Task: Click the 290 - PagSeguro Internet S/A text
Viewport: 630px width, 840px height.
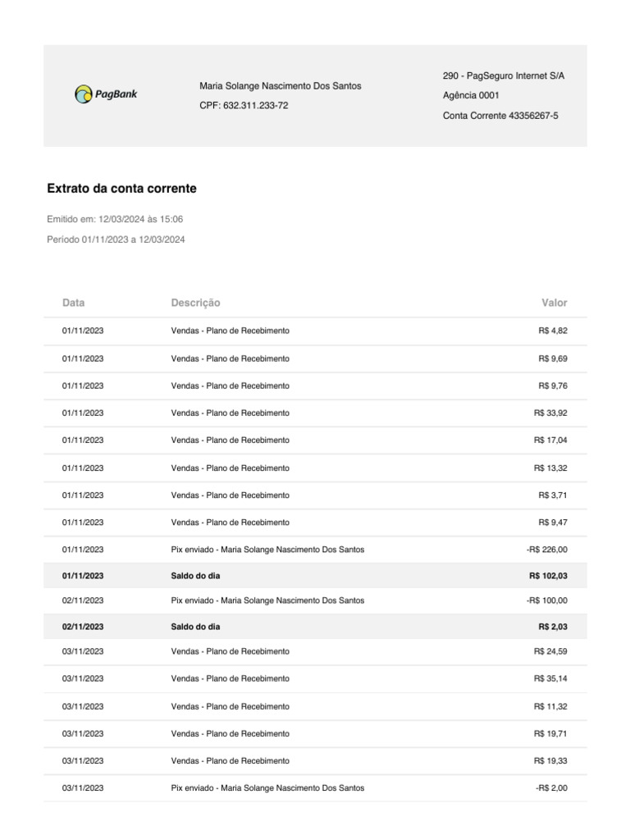Action: [504, 76]
